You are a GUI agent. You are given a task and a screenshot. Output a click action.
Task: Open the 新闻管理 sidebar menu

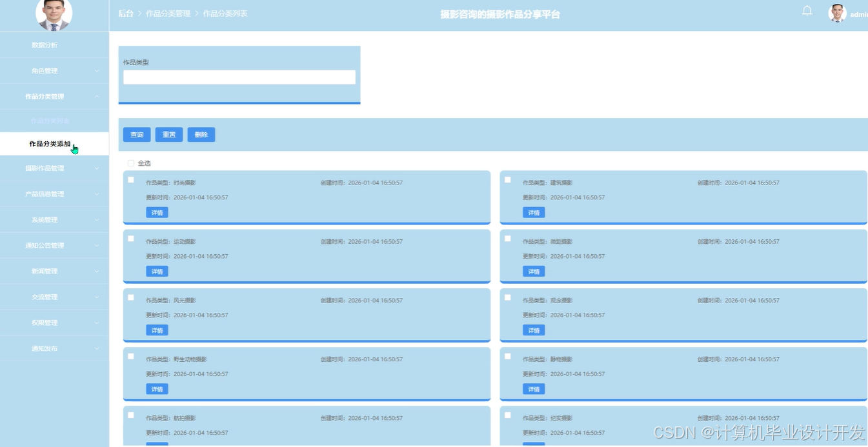(54, 272)
